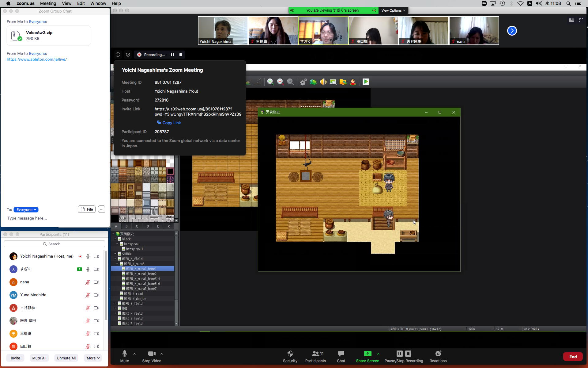The image size is (588, 368).
Task: Open the Everyone recipient dropdown
Action: pyautogui.click(x=26, y=210)
